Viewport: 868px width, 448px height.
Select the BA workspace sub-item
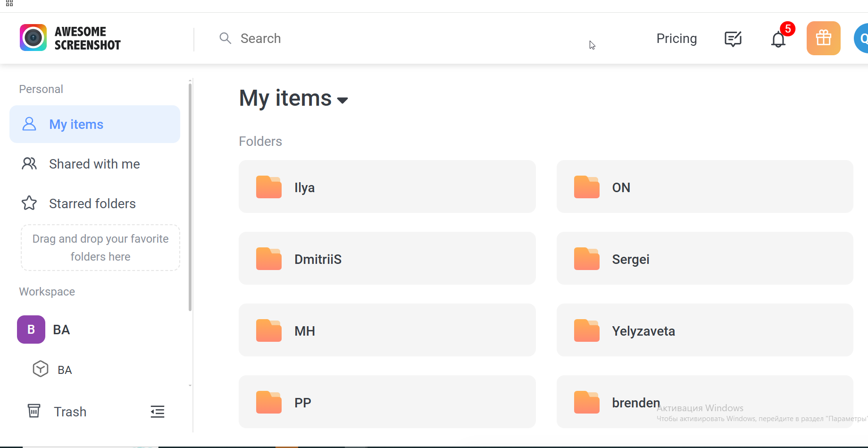(64, 370)
